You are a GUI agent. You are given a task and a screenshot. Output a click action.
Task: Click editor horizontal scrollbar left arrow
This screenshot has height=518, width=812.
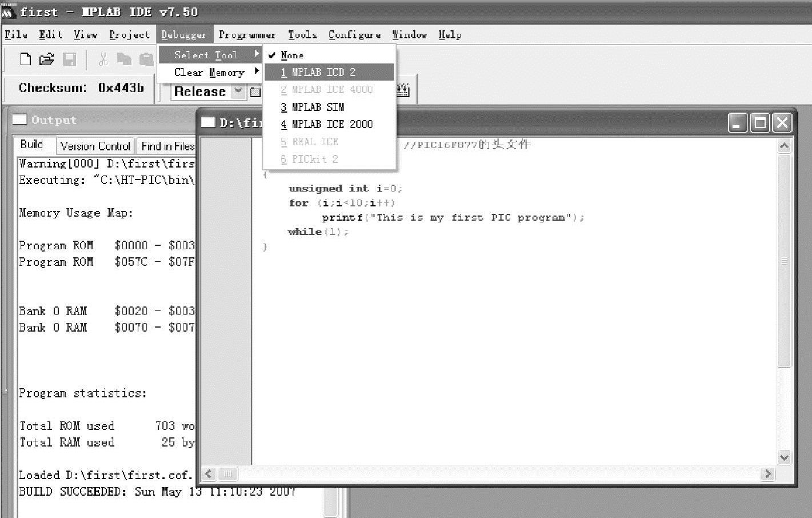pyautogui.click(x=209, y=473)
